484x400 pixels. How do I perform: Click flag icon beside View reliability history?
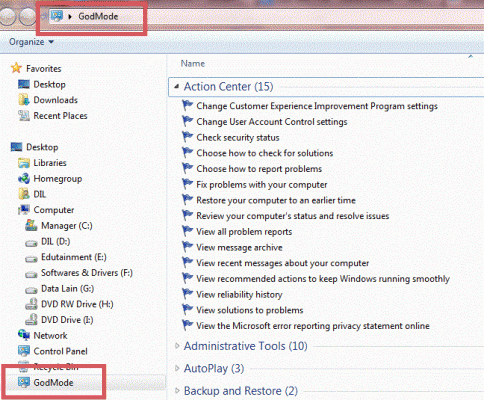tap(187, 294)
